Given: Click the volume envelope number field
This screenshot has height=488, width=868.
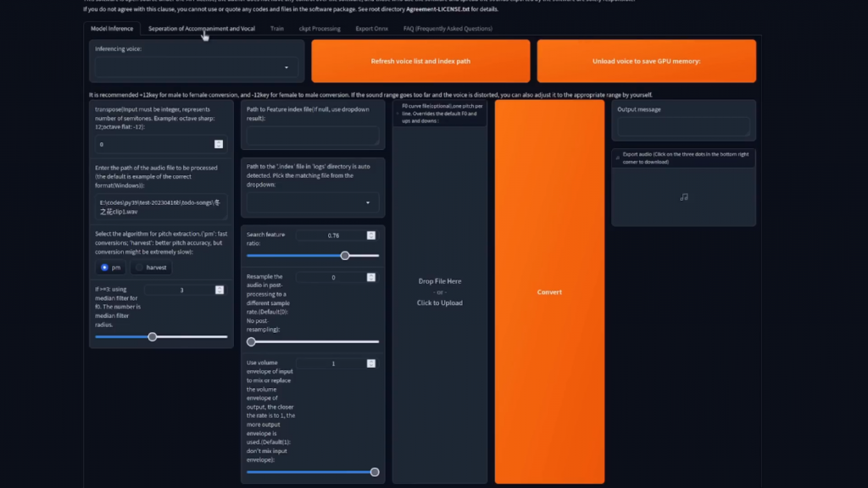Looking at the screenshot, I should click(x=332, y=363).
